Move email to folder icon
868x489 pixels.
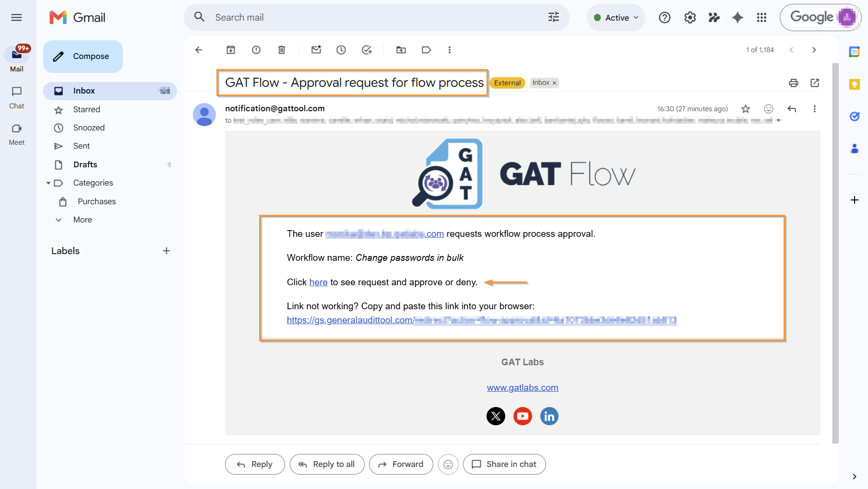pos(401,50)
